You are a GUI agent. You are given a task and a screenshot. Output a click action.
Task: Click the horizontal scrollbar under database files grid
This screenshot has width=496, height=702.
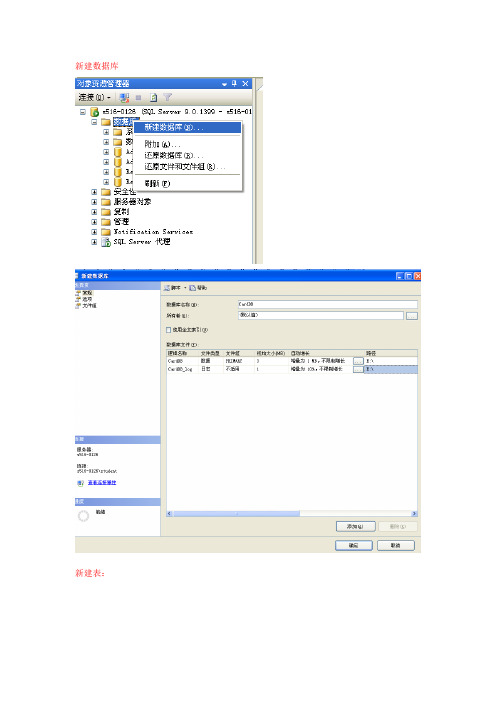292,514
